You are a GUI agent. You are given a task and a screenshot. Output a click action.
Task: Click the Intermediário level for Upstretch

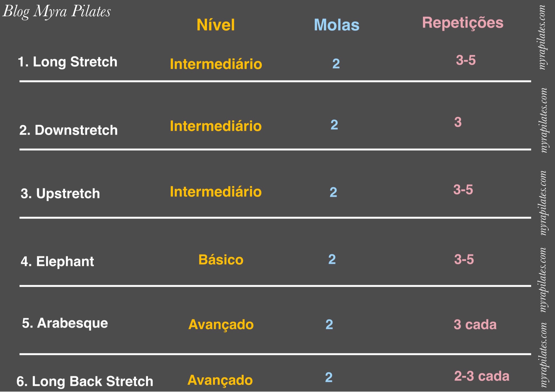(x=216, y=192)
